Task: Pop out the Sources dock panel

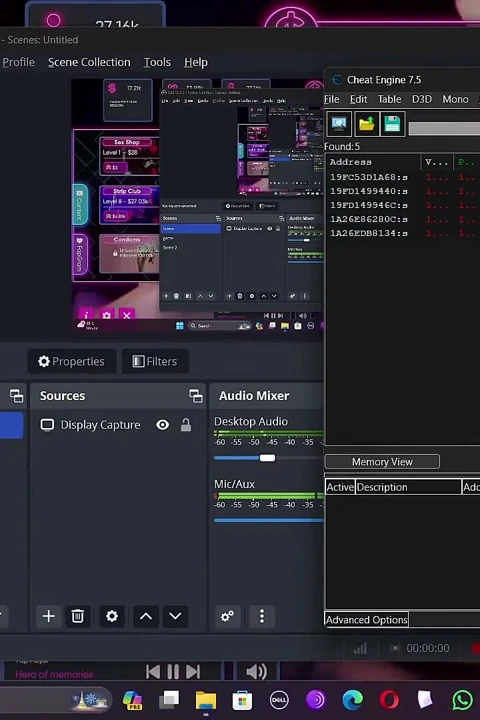Action: click(196, 396)
